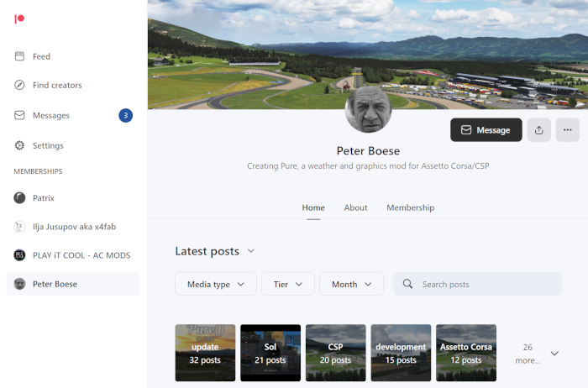Click PLAY iT COOL avatar icon
588x388 pixels.
pyautogui.click(x=19, y=255)
